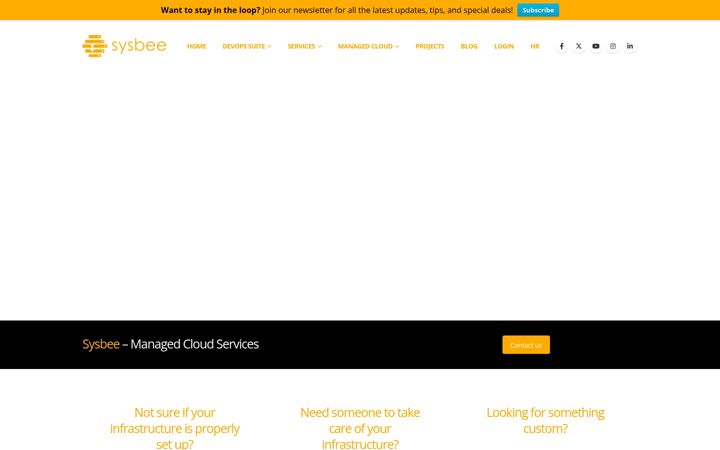Open the Login menu item
This screenshot has height=450, width=720.
pos(504,46)
